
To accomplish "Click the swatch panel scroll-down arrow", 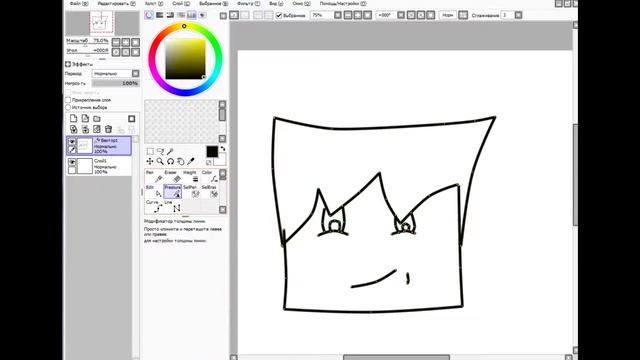I will pyautogui.click(x=222, y=139).
